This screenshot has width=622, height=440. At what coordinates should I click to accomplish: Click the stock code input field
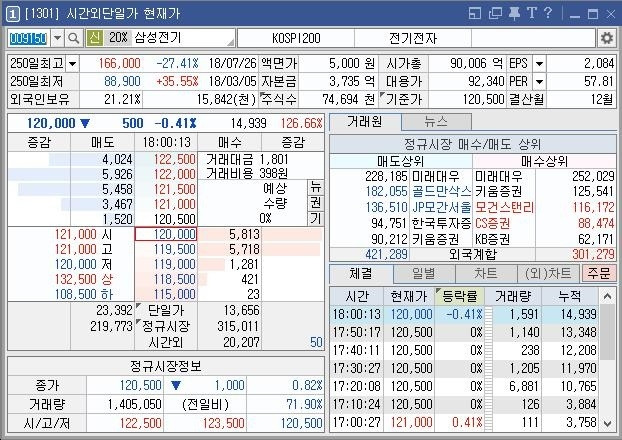coord(27,37)
